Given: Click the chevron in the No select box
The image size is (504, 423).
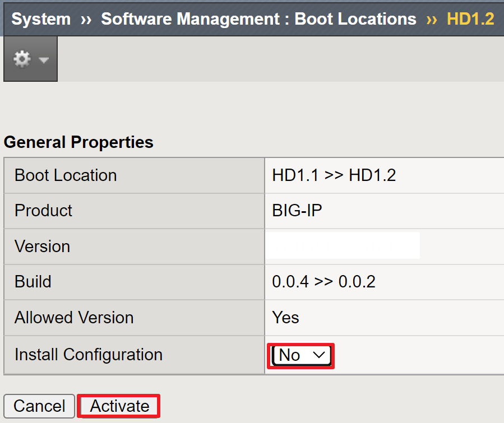Looking at the screenshot, I should coord(319,355).
